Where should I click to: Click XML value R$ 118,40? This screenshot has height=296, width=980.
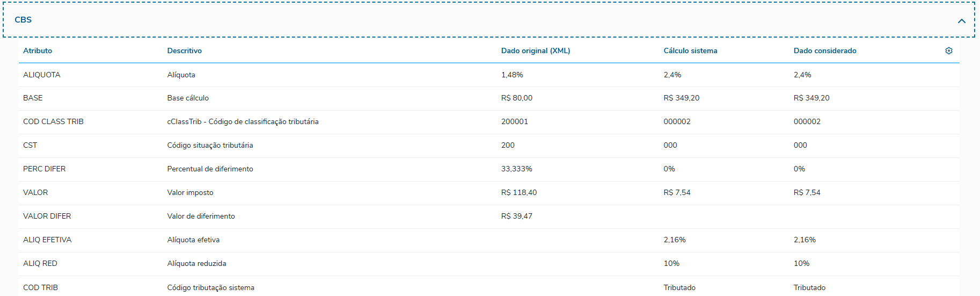point(518,192)
